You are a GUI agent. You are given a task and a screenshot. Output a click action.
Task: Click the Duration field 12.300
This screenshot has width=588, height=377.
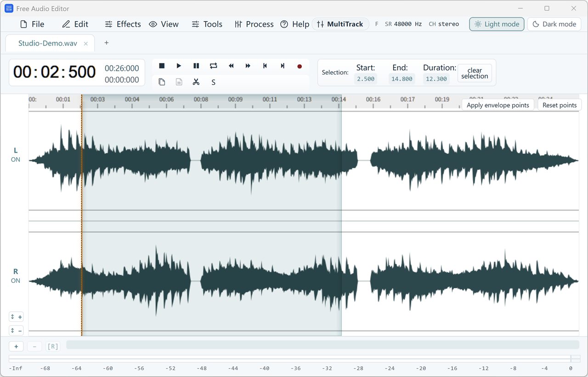click(x=436, y=79)
